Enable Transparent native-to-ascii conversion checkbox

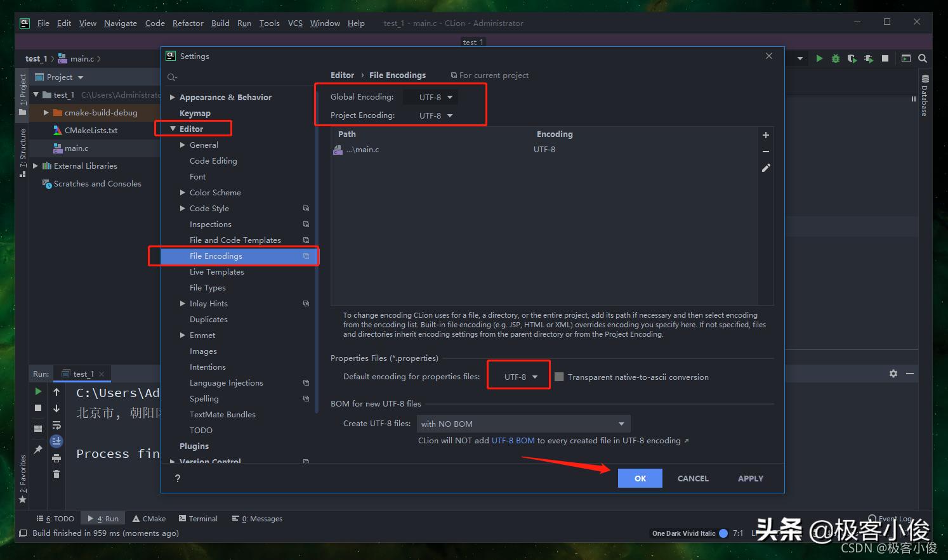[x=559, y=377]
